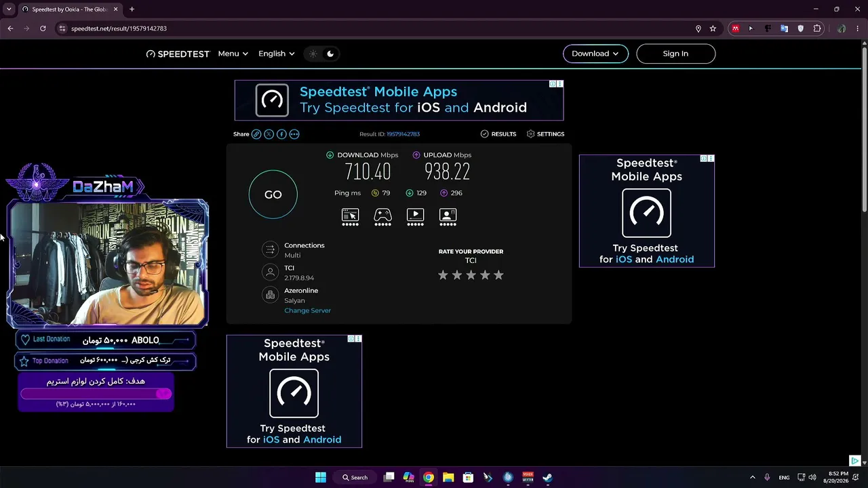This screenshot has height=488, width=868.
Task: Click the Sign In button
Action: tap(675, 54)
